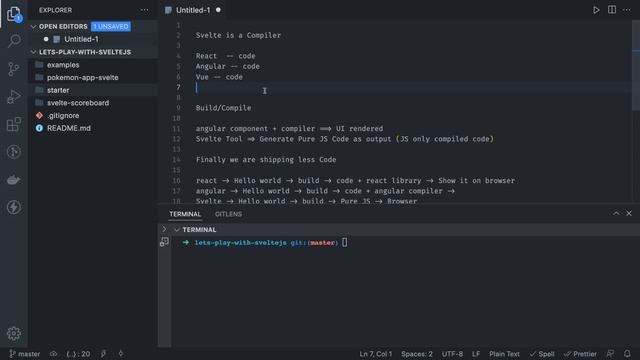Screen dimensions: 640x360
Task: Open the Manage gear settings icon
Action: click(x=14, y=333)
